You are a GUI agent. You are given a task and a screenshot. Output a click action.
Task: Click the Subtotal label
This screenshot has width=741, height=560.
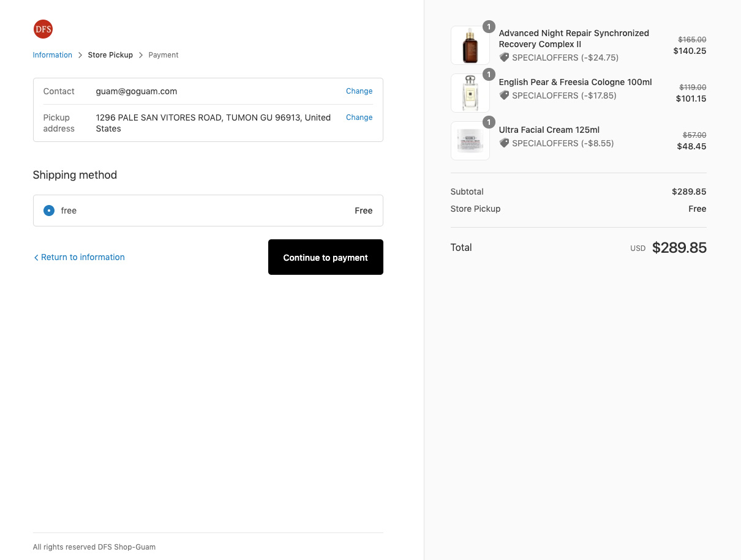click(467, 192)
